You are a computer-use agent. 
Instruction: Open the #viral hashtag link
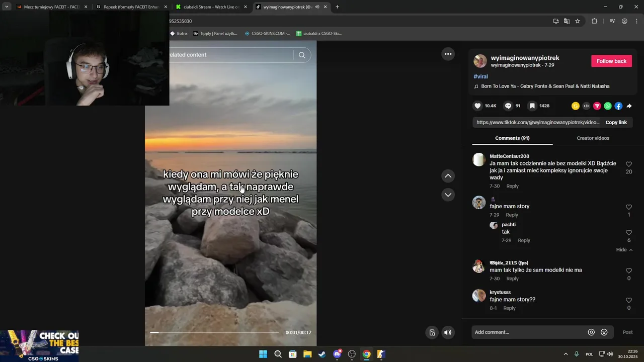click(x=480, y=76)
